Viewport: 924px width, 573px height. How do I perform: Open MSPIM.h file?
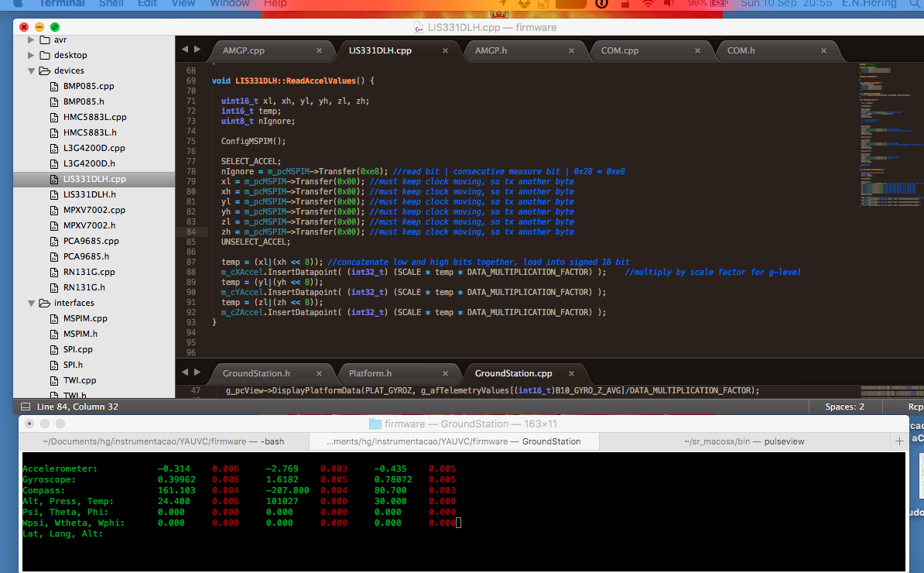pos(80,334)
